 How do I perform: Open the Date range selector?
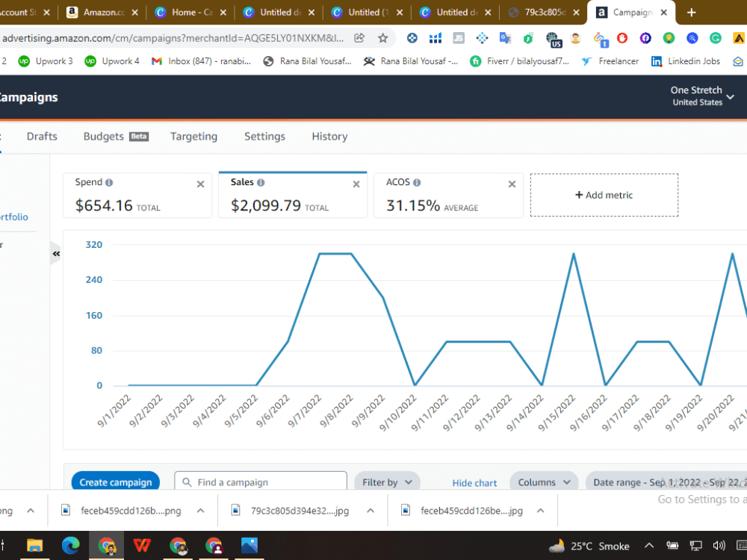[x=666, y=482]
